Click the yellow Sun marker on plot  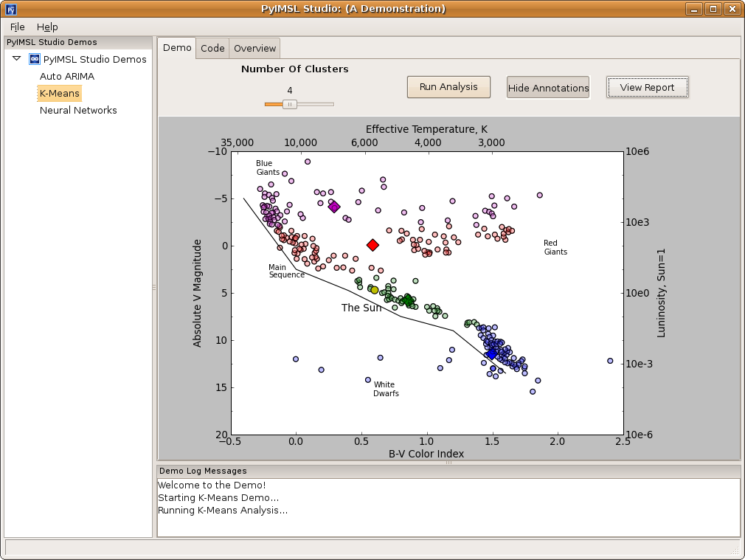coord(375,290)
